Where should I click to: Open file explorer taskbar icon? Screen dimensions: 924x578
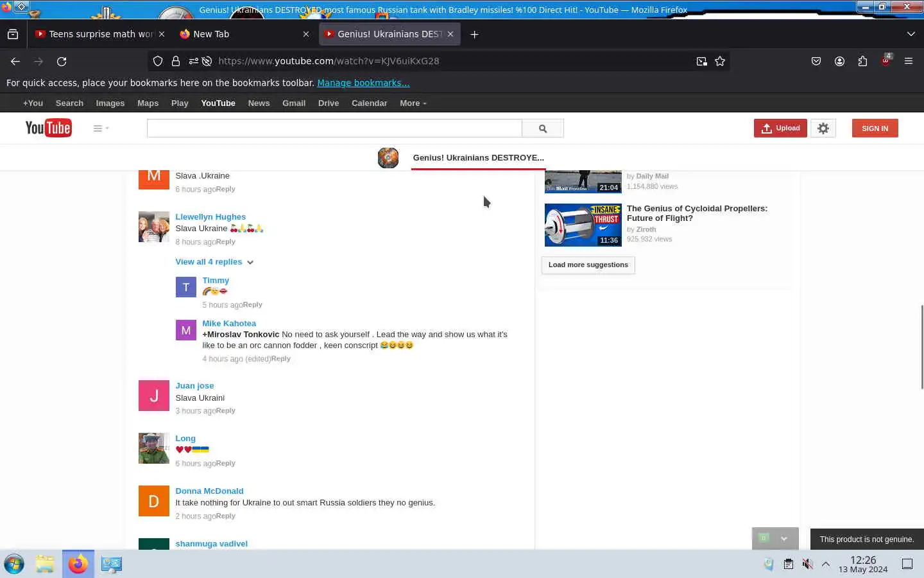click(45, 564)
